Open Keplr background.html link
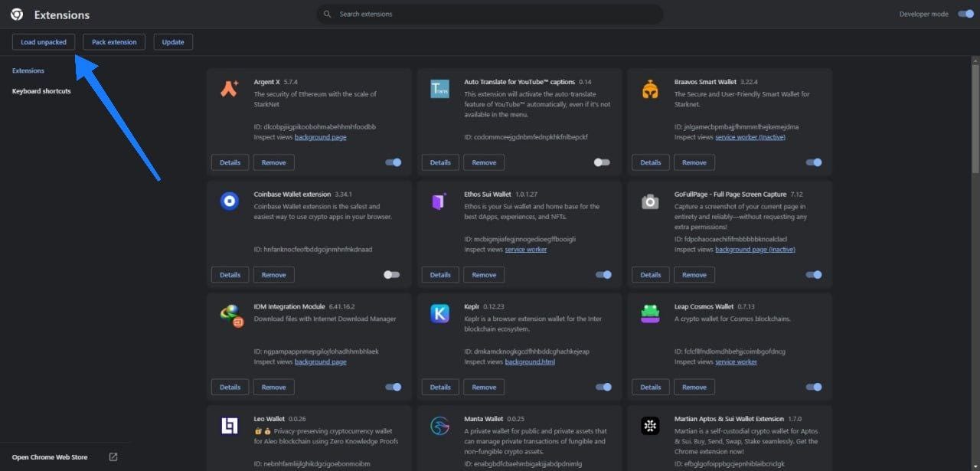 (530, 361)
